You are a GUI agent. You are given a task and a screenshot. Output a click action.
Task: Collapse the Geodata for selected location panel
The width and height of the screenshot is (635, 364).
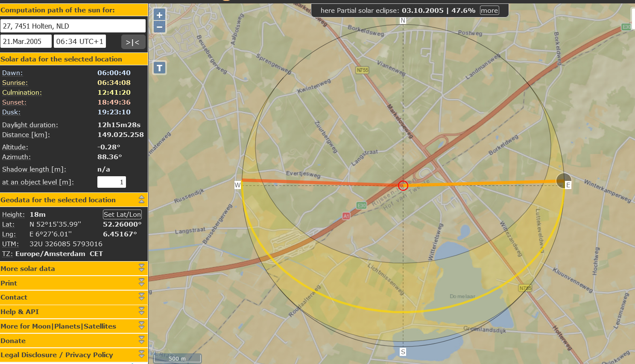tap(141, 199)
